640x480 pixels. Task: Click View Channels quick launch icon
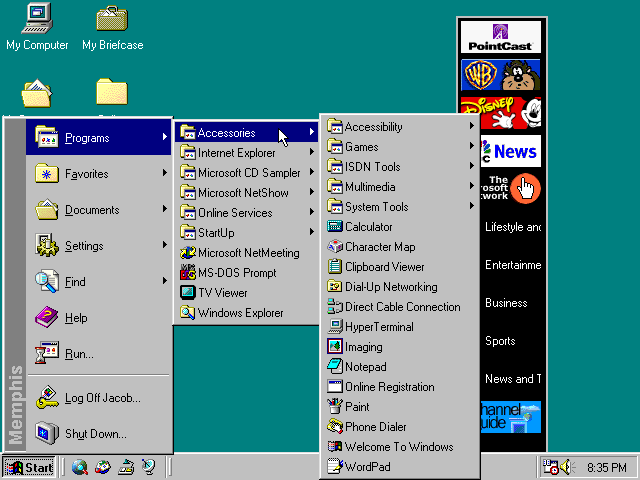click(x=149, y=467)
